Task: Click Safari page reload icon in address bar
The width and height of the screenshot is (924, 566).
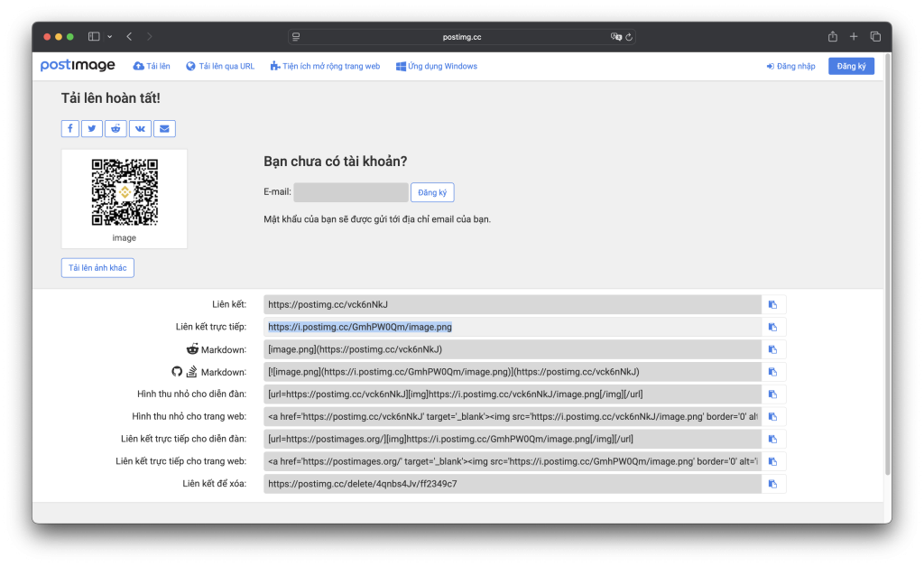Action: click(x=629, y=37)
